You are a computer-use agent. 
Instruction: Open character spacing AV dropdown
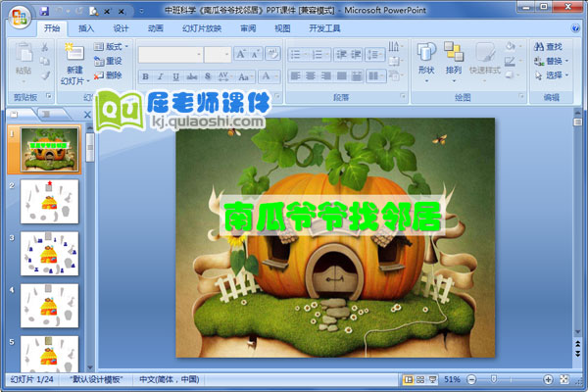pyautogui.click(x=224, y=76)
